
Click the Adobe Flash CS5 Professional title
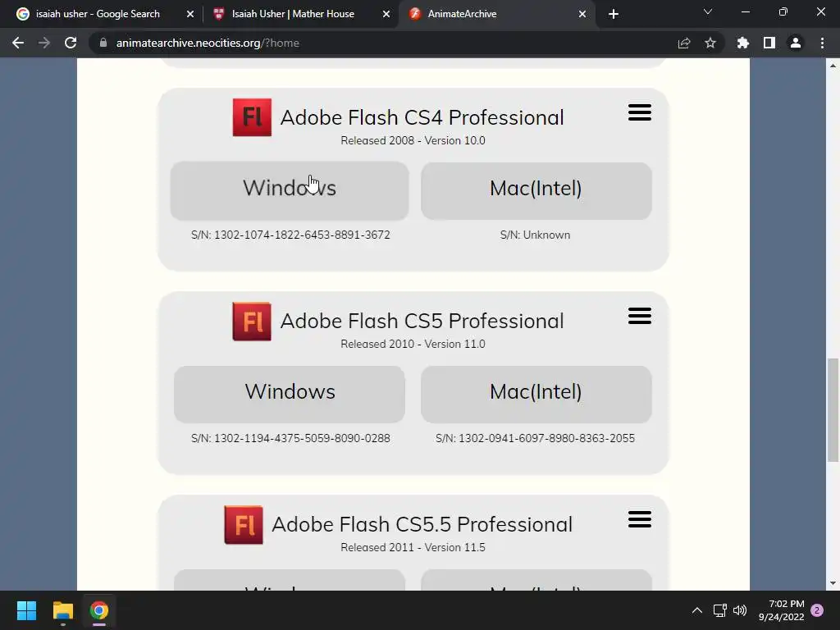click(422, 321)
